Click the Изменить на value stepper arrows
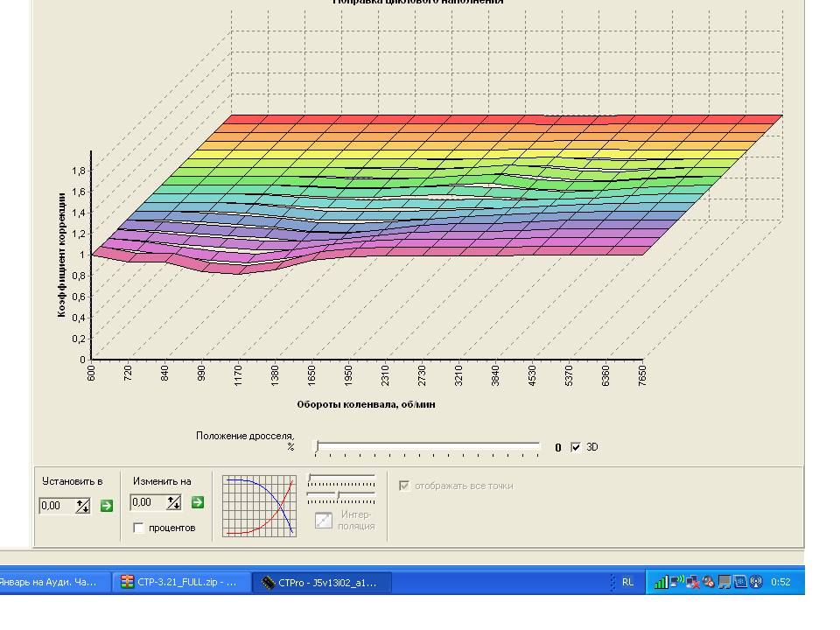 [173, 502]
